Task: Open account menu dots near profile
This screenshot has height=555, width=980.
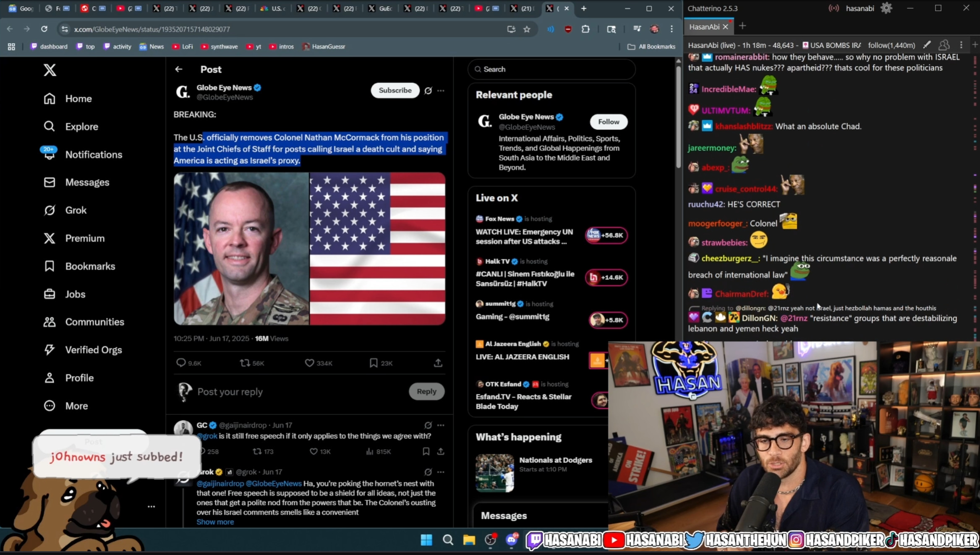Action: coord(152,507)
